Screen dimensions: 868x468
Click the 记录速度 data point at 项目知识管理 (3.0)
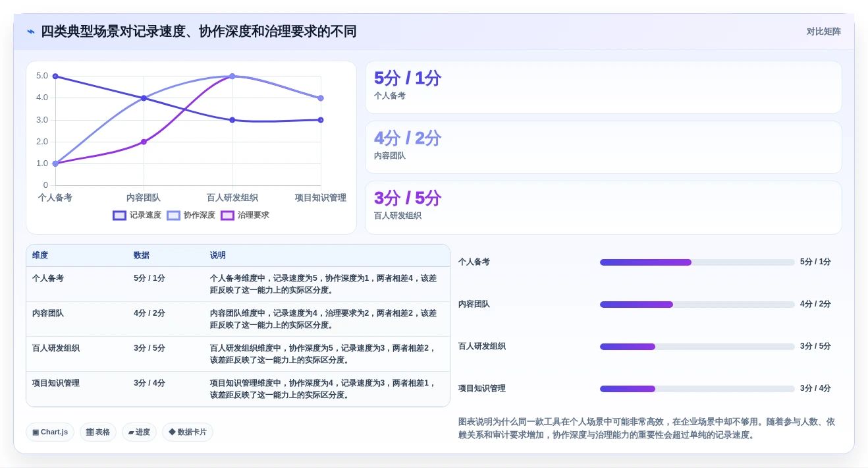click(321, 120)
